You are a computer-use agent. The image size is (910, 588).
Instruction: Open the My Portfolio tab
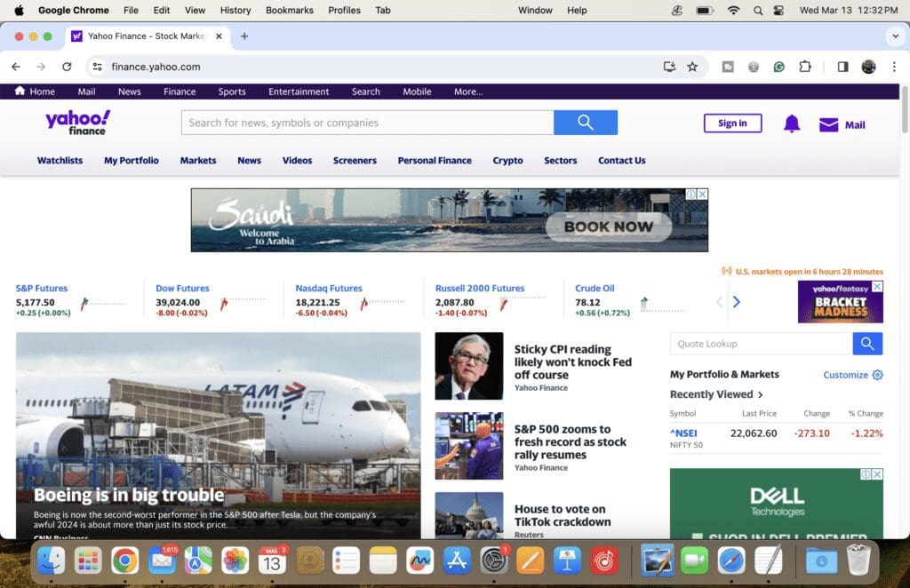pos(132,161)
